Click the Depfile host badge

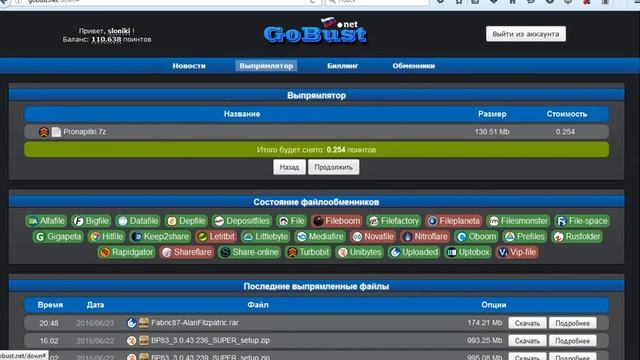[x=187, y=221]
